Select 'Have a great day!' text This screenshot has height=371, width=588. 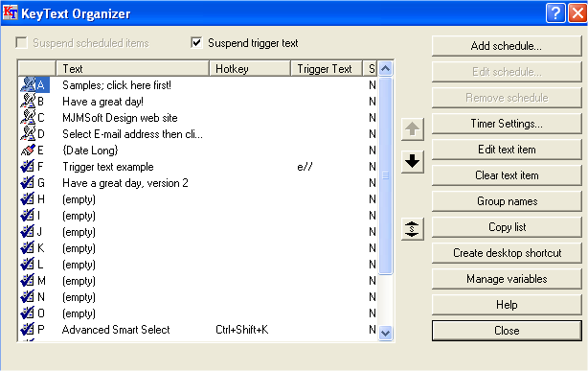point(102,102)
